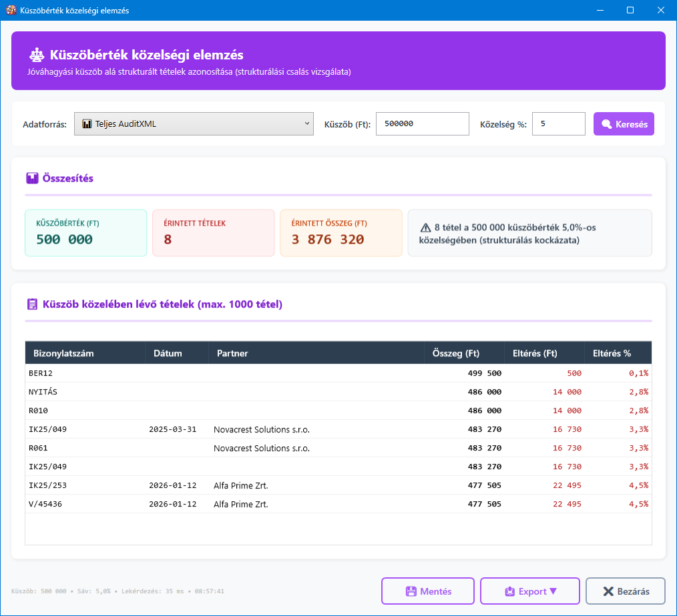677x616 pixels.
Task: Click the X icon on Bezárás button
Action: point(608,591)
